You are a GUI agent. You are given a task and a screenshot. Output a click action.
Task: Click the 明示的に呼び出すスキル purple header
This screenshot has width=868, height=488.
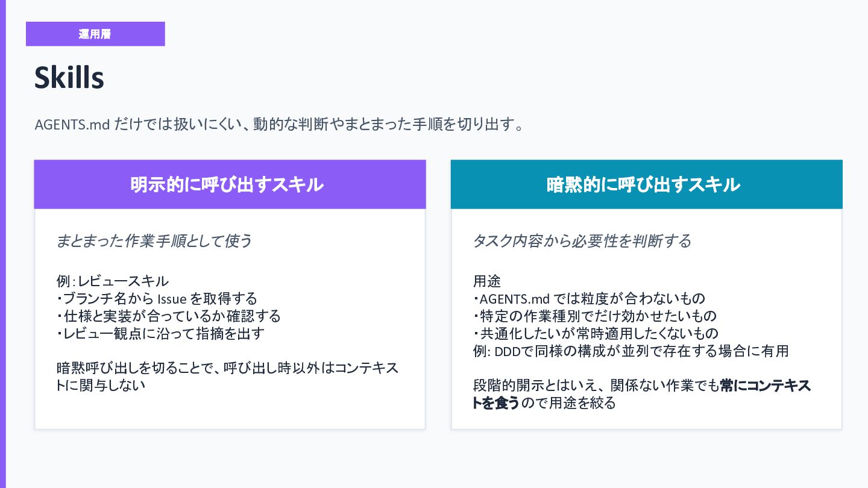(x=230, y=184)
